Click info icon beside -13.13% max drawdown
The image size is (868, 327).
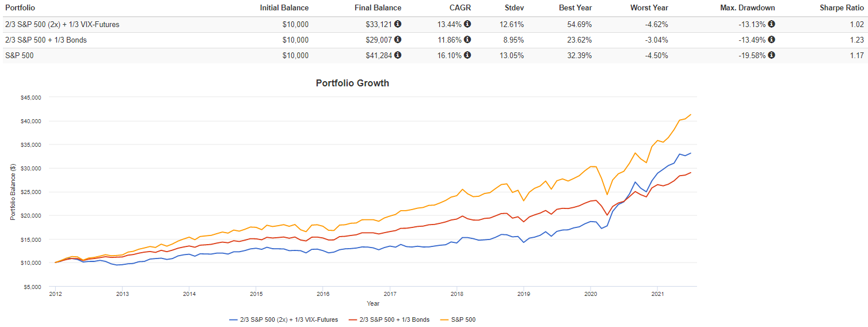[771, 24]
